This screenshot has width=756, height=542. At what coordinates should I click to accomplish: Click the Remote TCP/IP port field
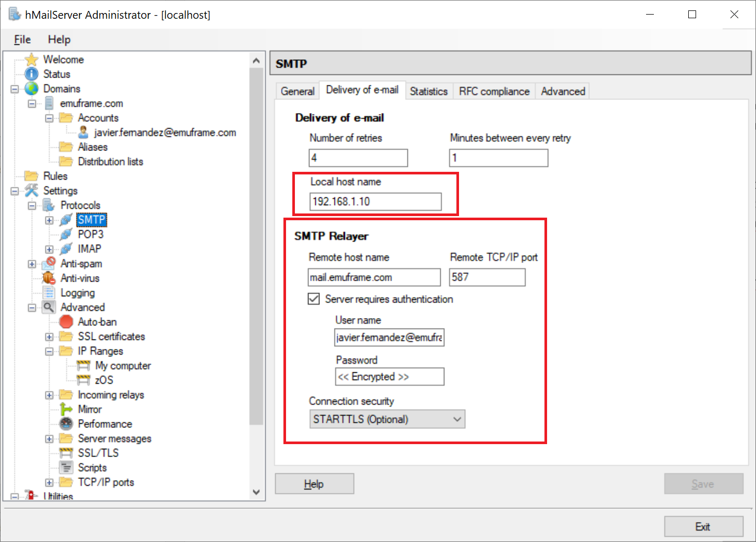(487, 278)
